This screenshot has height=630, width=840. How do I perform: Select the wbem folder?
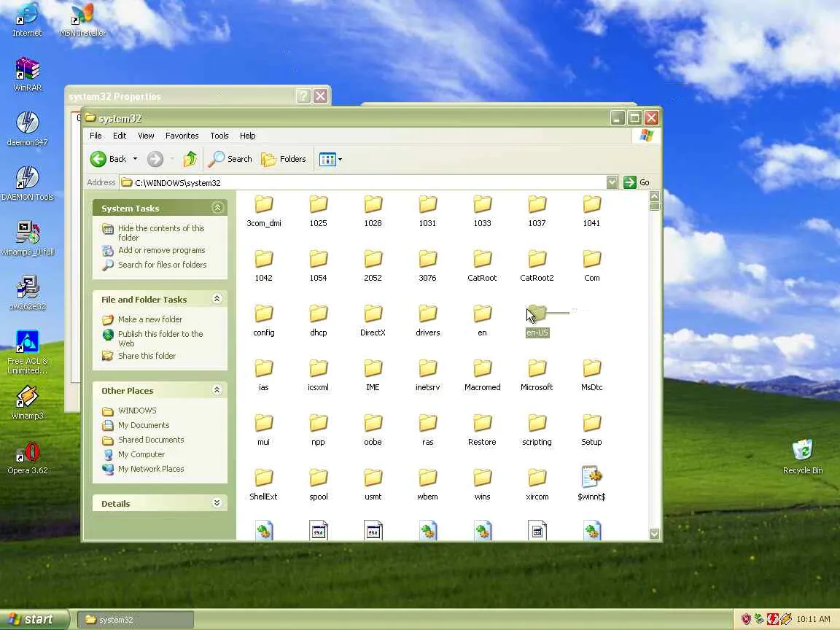point(427,484)
